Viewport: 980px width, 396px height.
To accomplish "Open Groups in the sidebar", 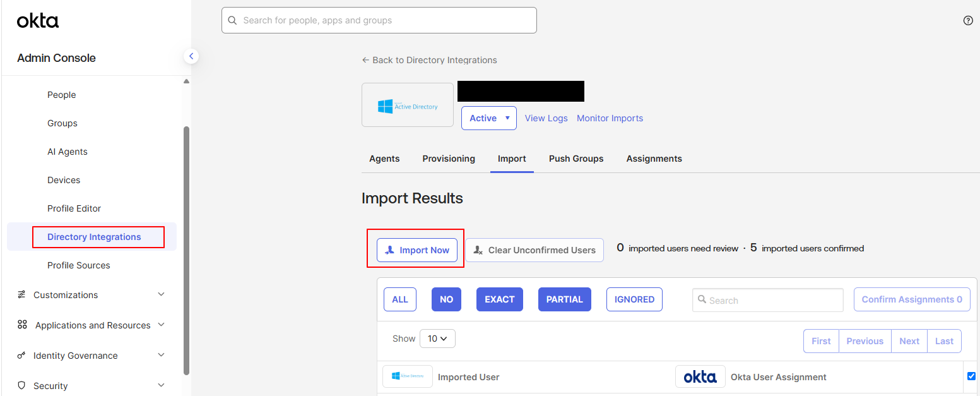I will pos(62,123).
